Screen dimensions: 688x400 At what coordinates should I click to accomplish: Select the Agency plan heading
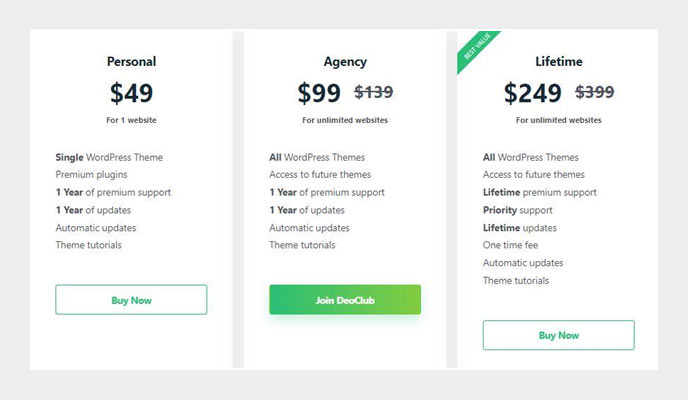point(345,61)
